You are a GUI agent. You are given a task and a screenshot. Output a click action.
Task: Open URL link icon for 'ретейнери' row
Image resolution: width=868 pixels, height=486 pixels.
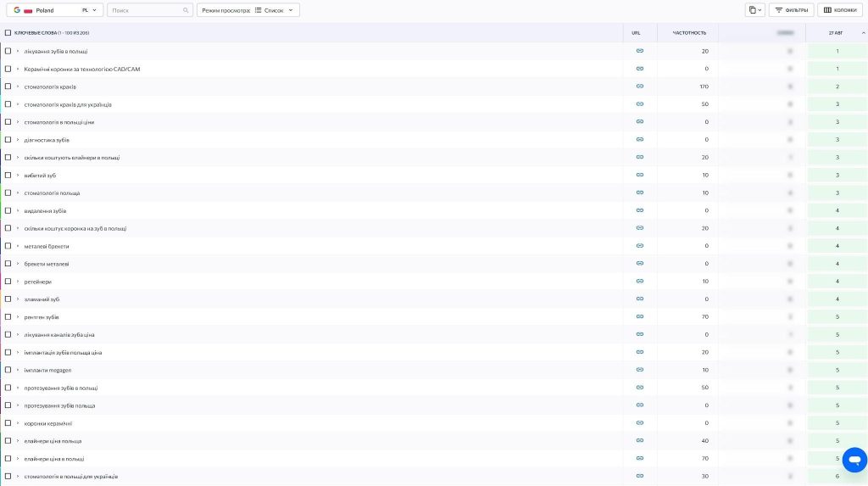point(639,282)
